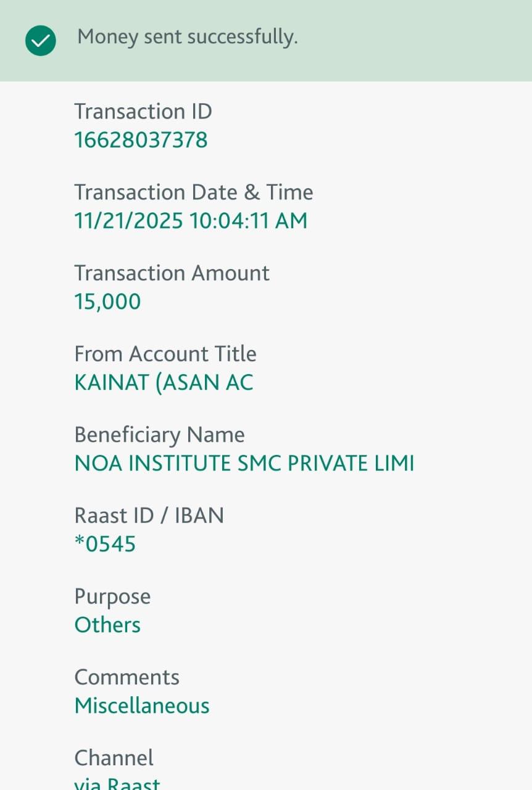The image size is (532, 790).
Task: Click the Transaction Amount label
Action: click(172, 273)
